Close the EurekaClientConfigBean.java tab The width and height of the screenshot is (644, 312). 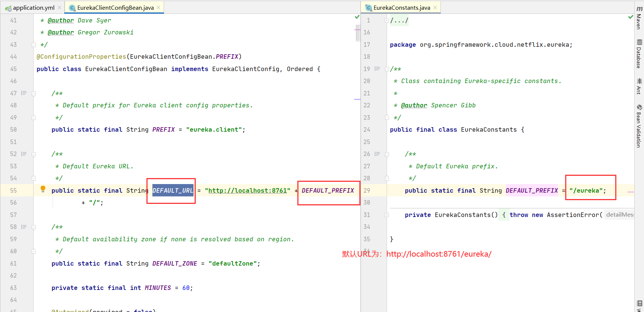click(x=158, y=7)
